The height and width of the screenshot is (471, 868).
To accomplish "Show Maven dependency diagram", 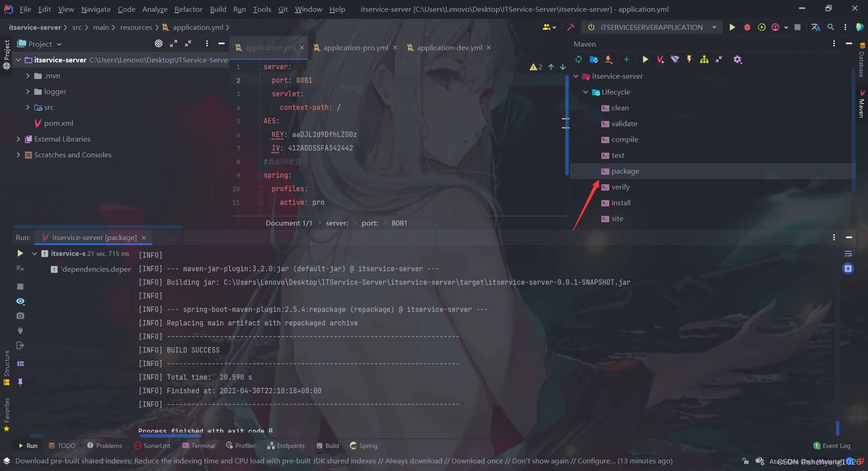I will 704,59.
